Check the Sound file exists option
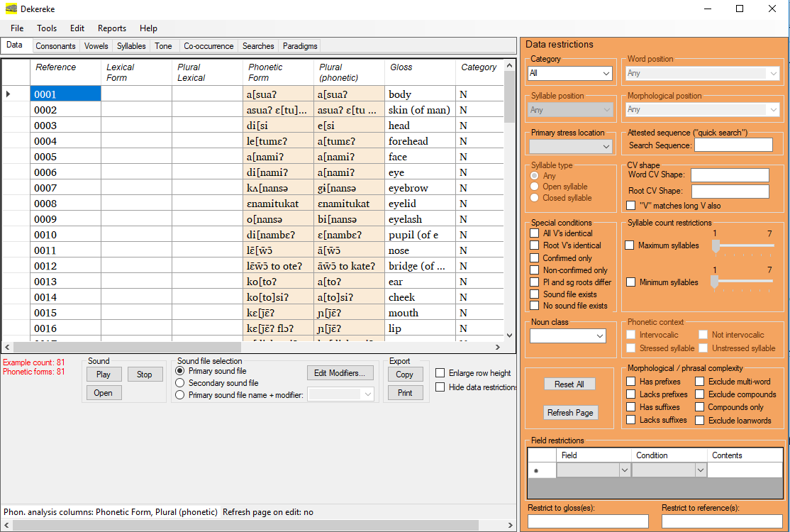This screenshot has width=790, height=532. coord(535,294)
